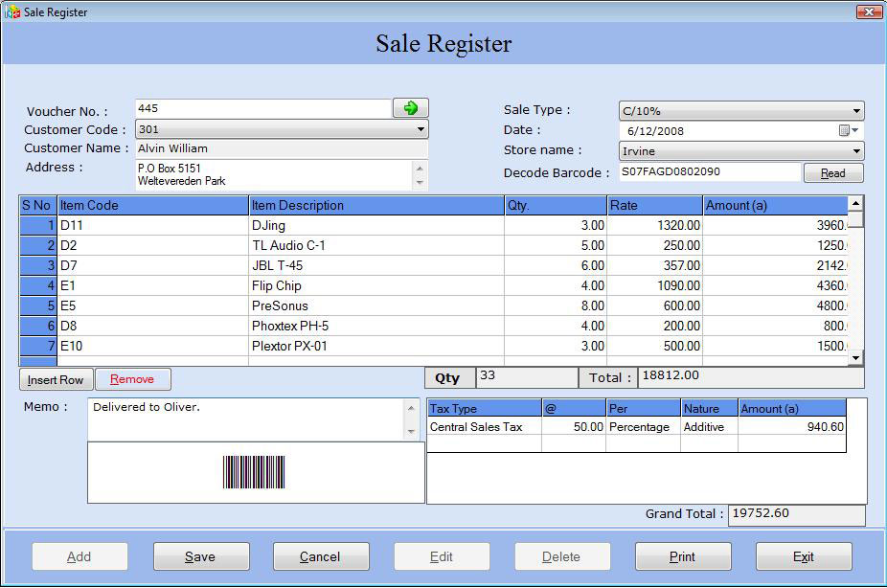Close the Sale Register window

(x=869, y=11)
